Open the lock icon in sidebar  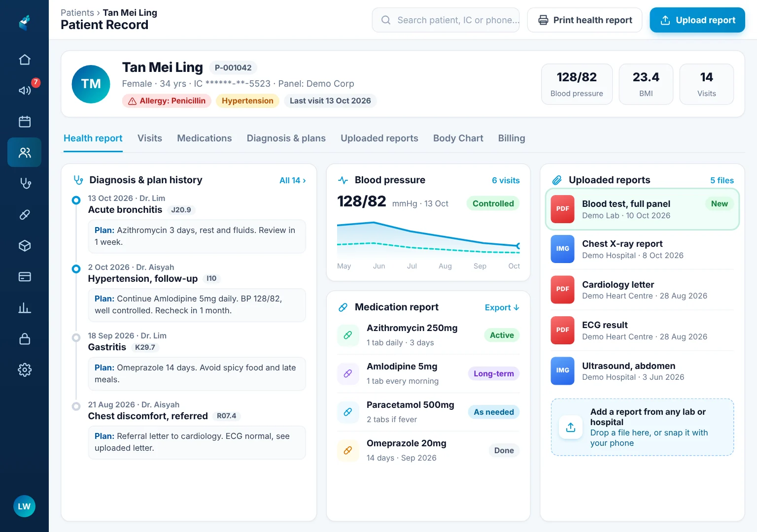(x=25, y=338)
